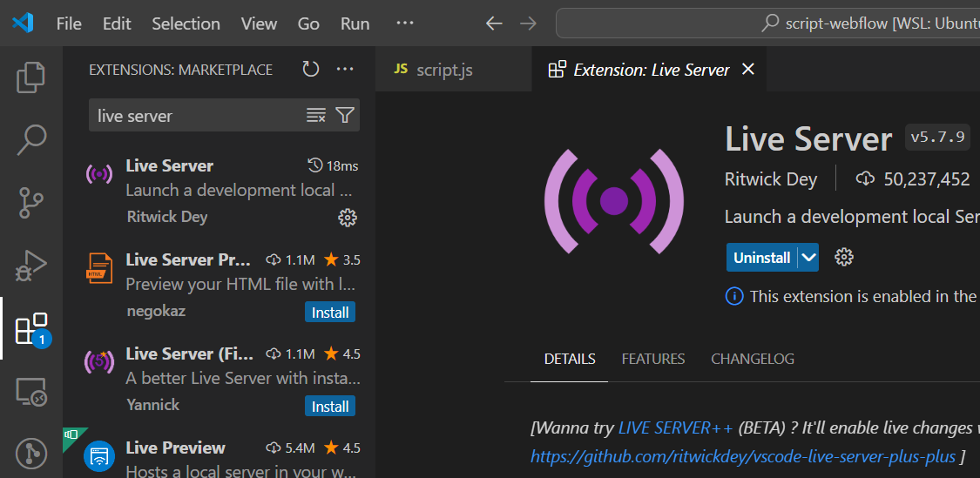Open the overflow menu in menu bar
The height and width of the screenshot is (478, 980).
coord(405,24)
